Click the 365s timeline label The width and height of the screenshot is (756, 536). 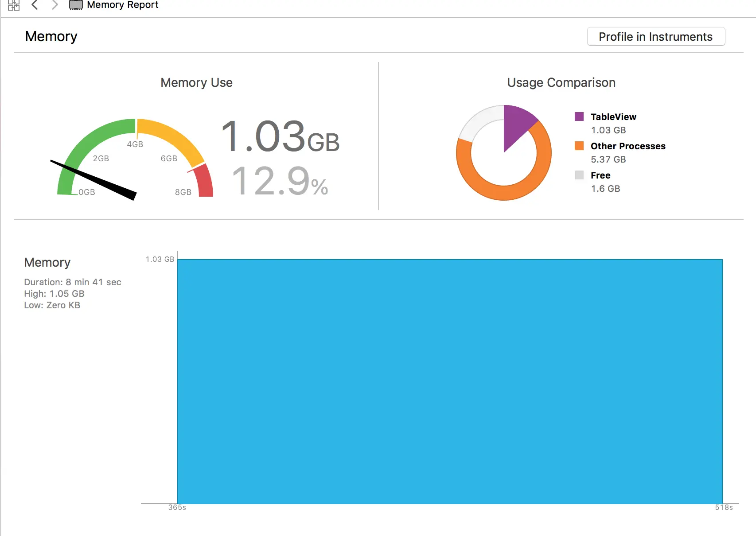[x=177, y=508]
